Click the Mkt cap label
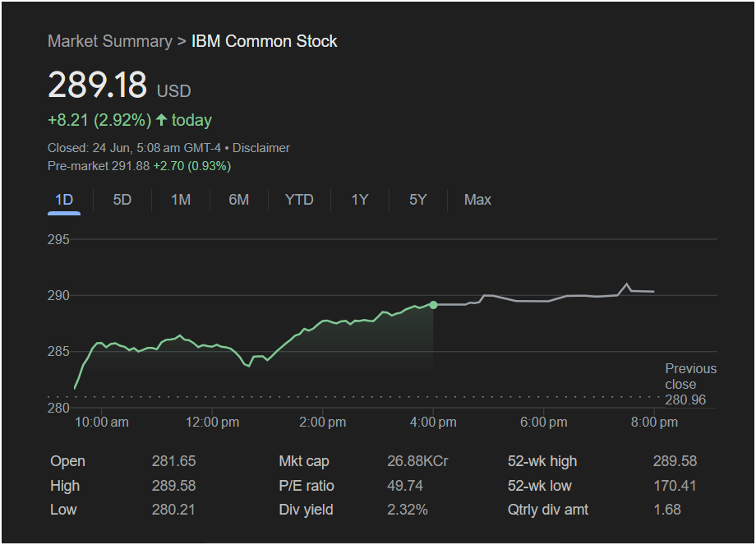This screenshot has width=756, height=545. (304, 461)
